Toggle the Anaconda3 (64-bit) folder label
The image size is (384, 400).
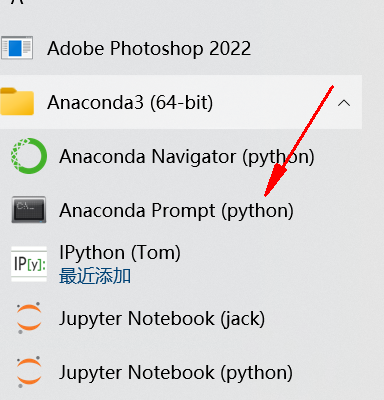point(130,102)
